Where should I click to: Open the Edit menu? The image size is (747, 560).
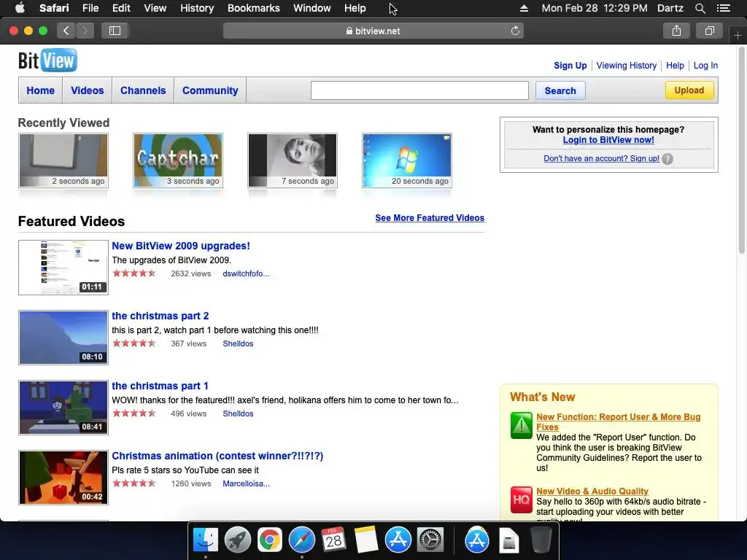121,8
